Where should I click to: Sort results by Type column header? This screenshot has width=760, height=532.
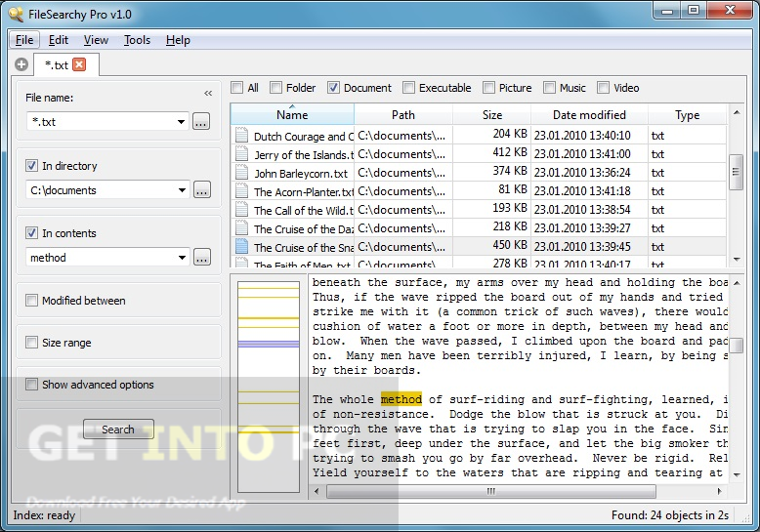pos(687,114)
